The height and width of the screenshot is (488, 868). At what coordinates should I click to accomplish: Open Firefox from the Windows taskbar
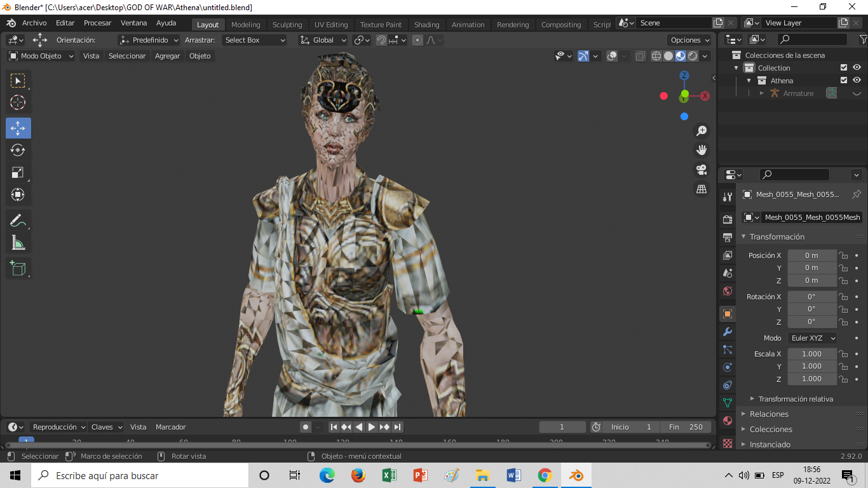358,475
